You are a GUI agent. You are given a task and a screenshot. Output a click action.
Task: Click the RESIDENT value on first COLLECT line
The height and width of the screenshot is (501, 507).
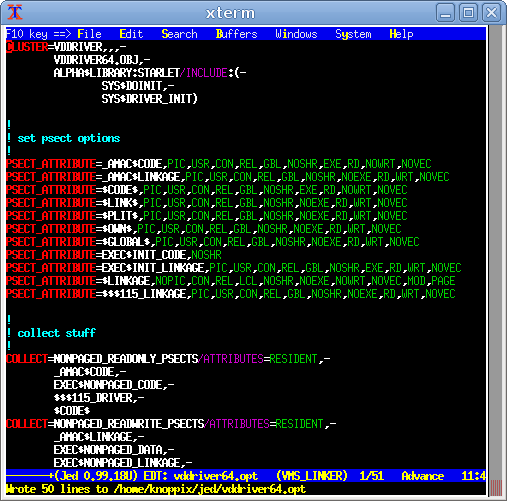pyautogui.click(x=293, y=359)
